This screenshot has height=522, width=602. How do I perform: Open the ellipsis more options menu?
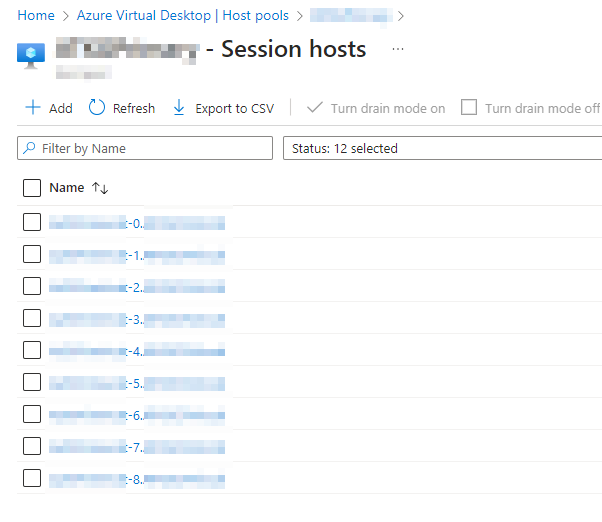[398, 49]
